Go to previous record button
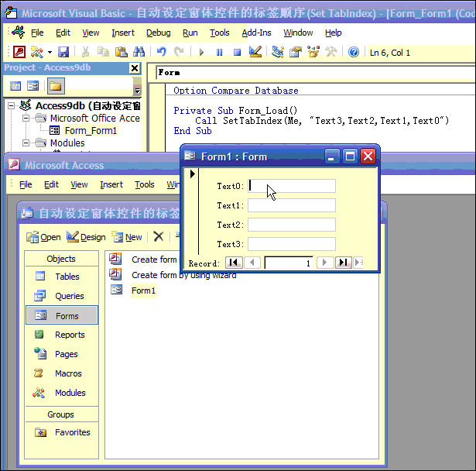Screen dimensions: 476x471 tap(252, 263)
